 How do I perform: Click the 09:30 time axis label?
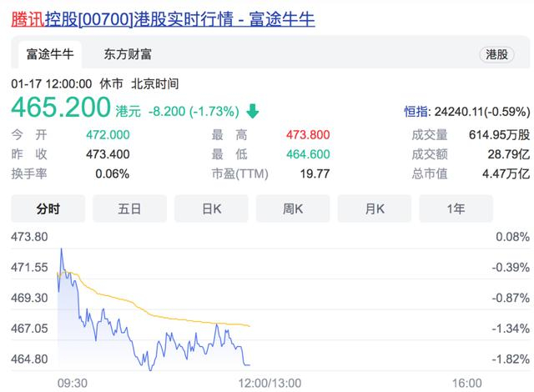click(73, 383)
